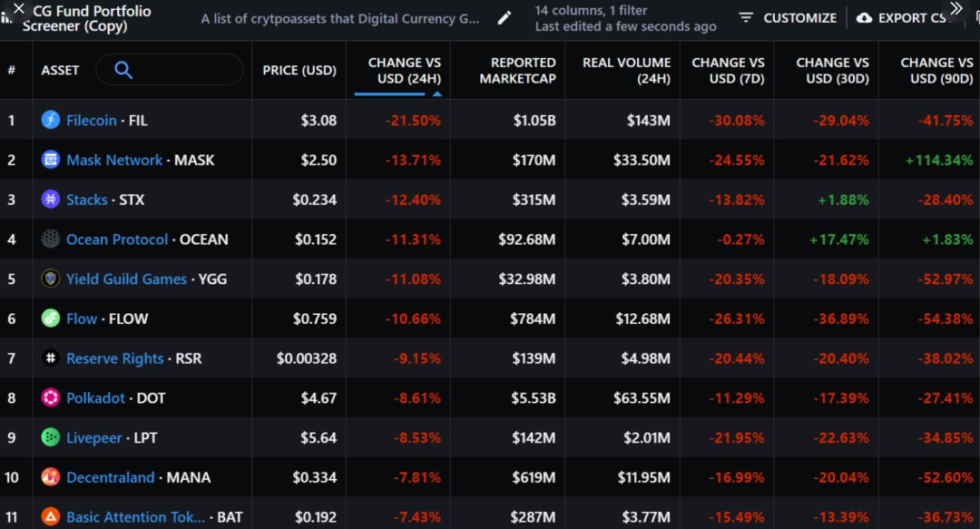Open the Flow asset link
Image resolution: width=980 pixels, height=529 pixels.
tap(82, 318)
